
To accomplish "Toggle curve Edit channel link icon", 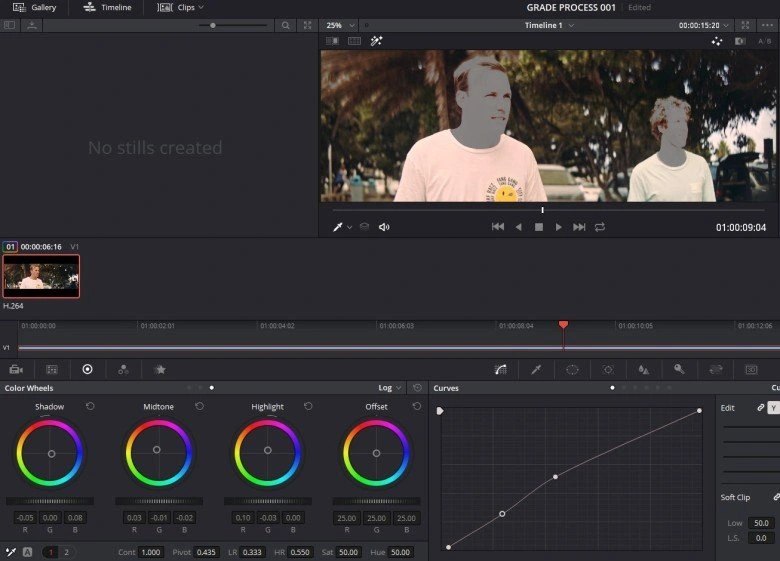I will 761,408.
